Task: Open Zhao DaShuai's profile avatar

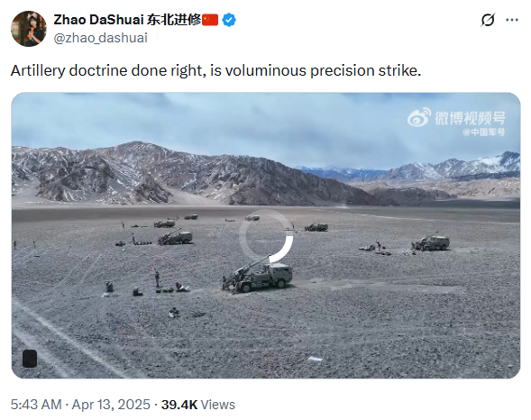Action: click(x=29, y=29)
